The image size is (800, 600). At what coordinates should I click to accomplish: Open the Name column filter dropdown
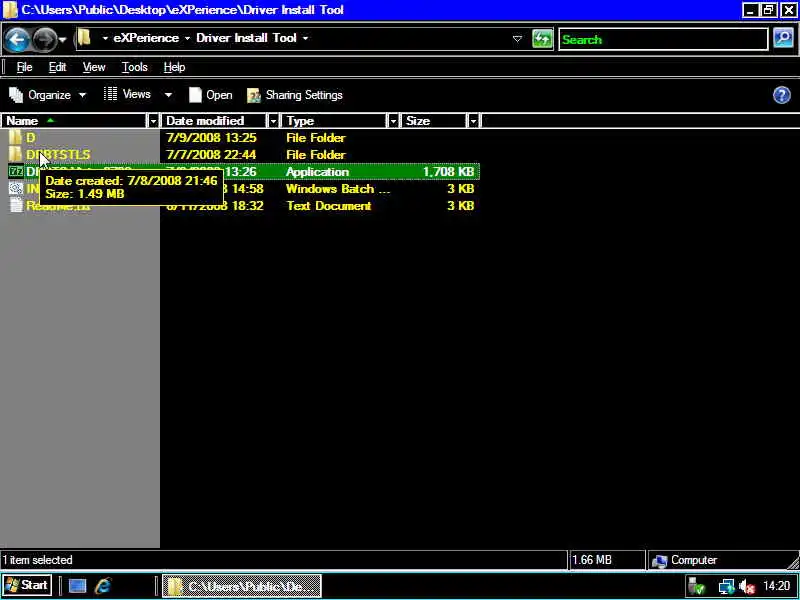(153, 121)
